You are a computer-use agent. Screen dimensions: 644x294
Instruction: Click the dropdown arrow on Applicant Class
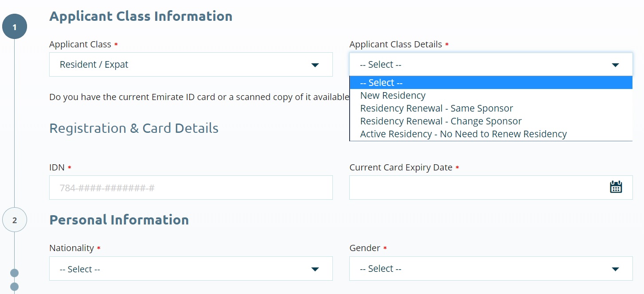tap(315, 65)
